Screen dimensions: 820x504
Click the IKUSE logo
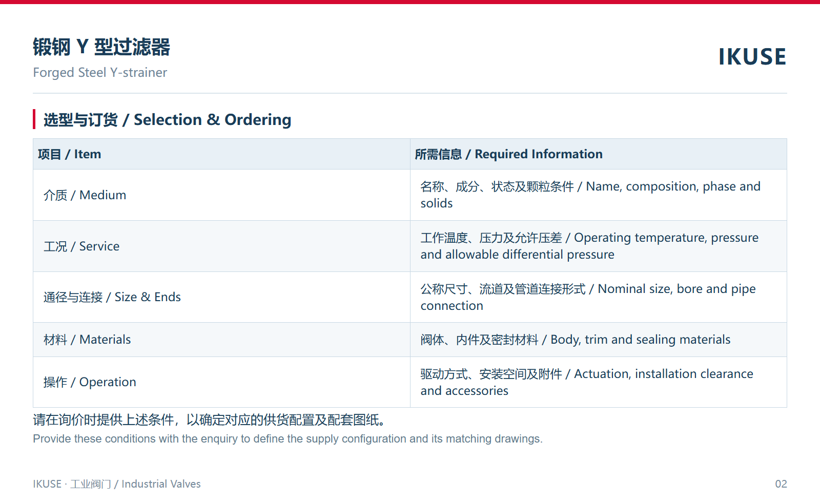(x=752, y=57)
